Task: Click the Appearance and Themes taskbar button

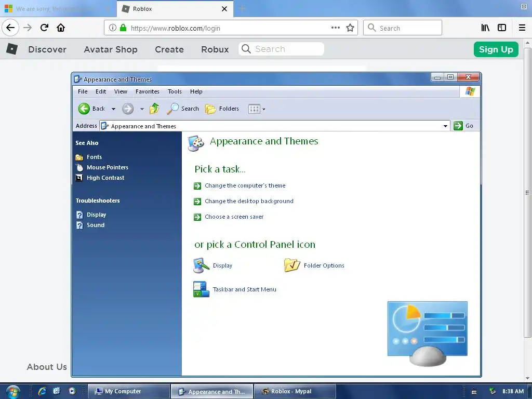Action: pos(212,391)
